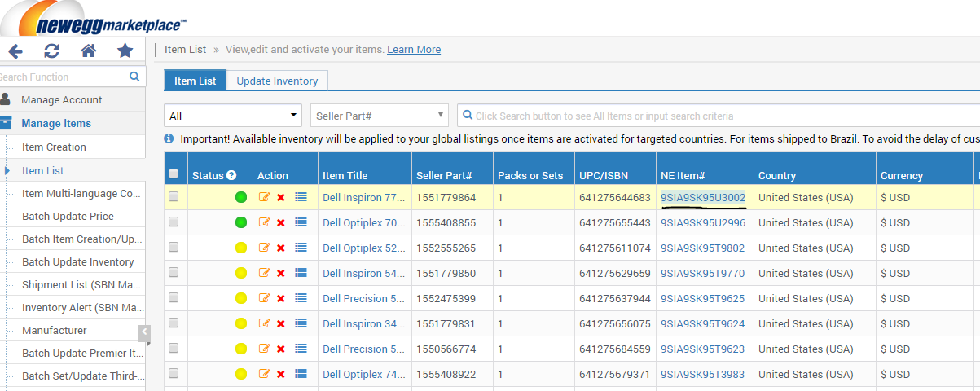Check the box for Dell Optiplex 70 row
The image size is (980, 391).
point(173,222)
